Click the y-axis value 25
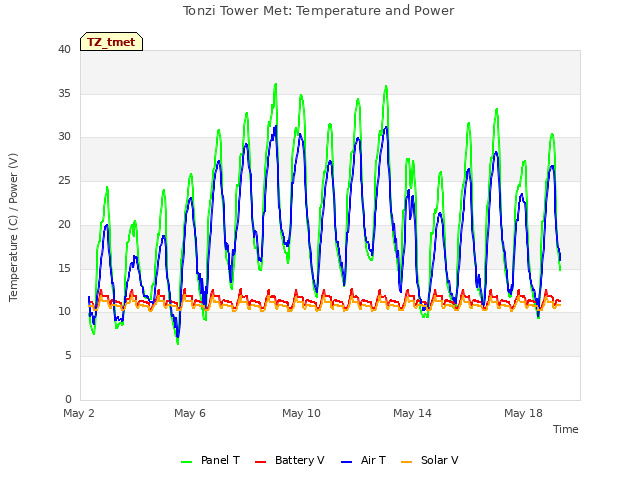Image resolution: width=640 pixels, height=480 pixels. tap(64, 180)
